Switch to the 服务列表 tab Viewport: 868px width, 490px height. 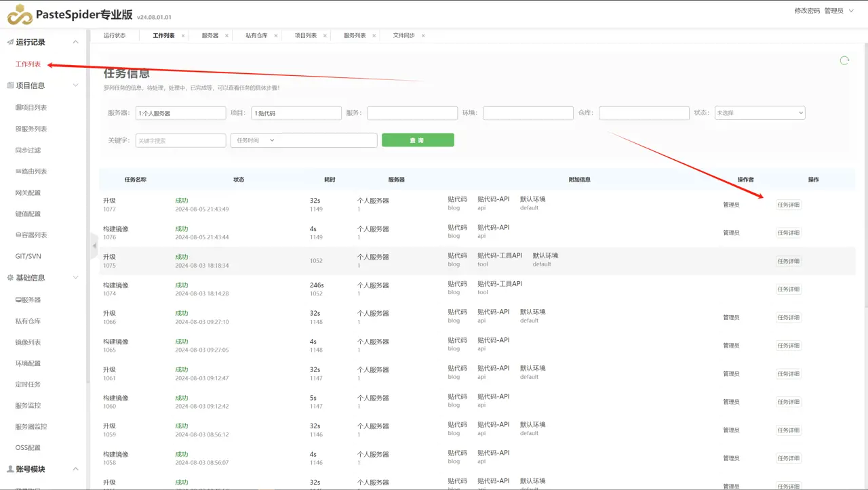click(x=355, y=36)
